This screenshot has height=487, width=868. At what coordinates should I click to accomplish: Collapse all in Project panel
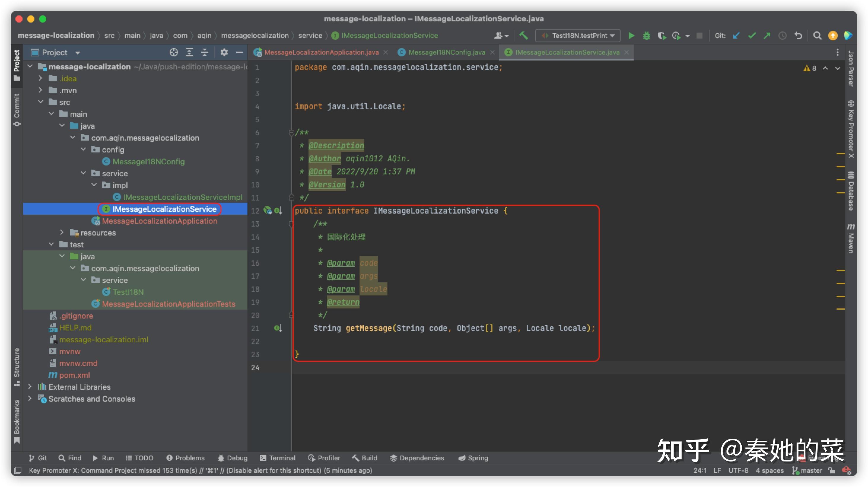click(x=204, y=52)
